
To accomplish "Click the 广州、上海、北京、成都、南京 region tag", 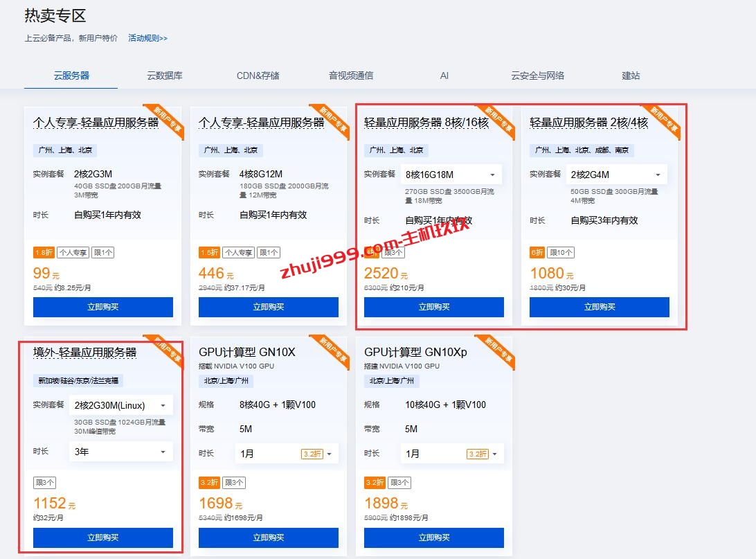I will [582, 150].
